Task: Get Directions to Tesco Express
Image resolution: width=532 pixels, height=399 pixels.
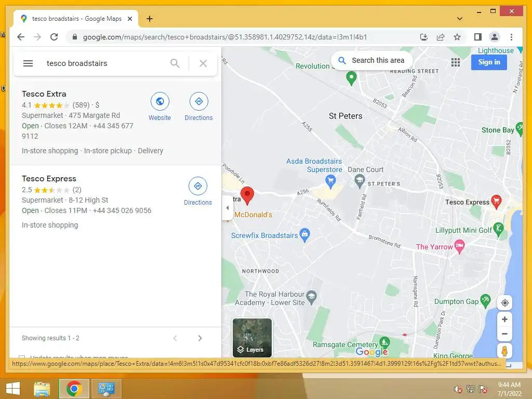Action: (x=198, y=186)
